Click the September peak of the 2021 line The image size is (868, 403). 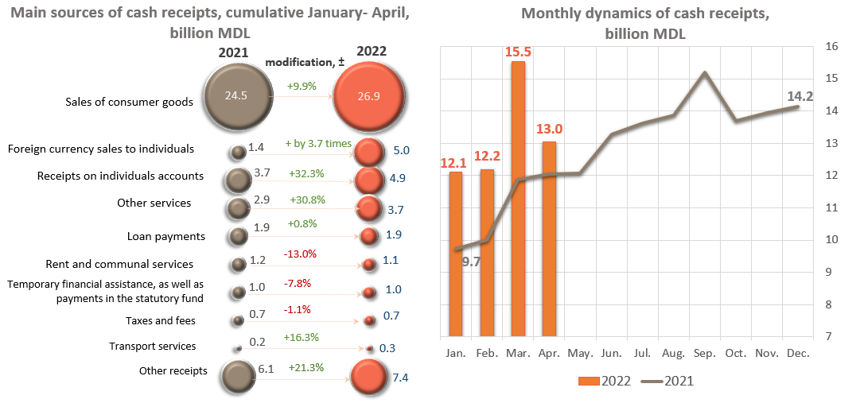coord(705,73)
